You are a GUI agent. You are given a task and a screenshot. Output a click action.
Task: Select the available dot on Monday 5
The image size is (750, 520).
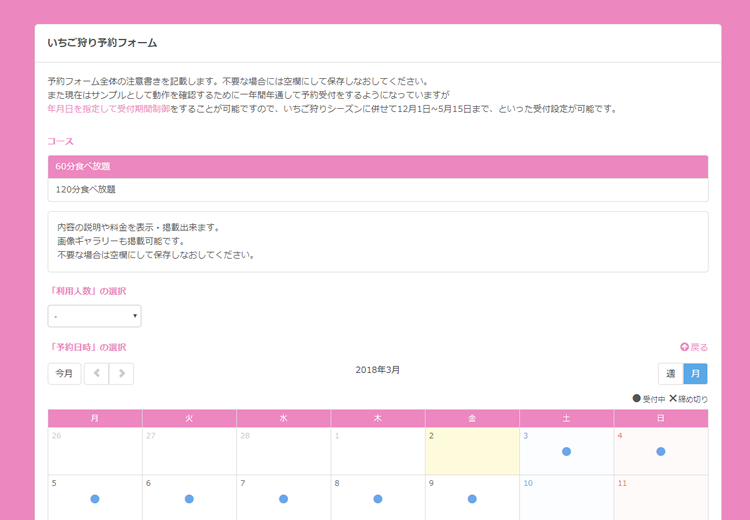(x=95, y=498)
